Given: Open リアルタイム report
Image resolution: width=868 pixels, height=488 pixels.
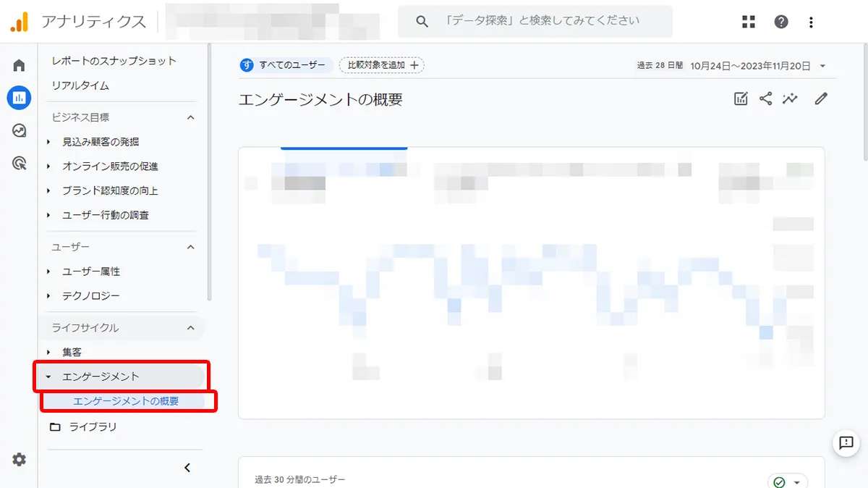Looking at the screenshot, I should [x=80, y=85].
